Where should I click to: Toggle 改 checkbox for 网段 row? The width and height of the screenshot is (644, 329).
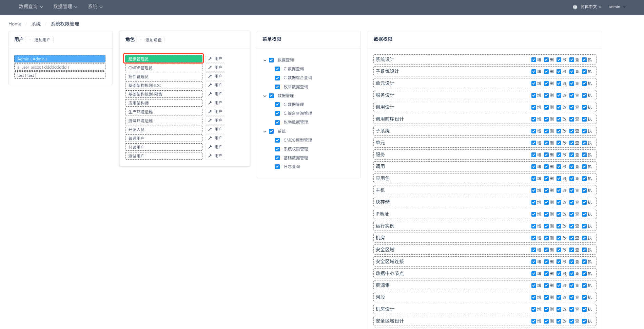(559, 297)
